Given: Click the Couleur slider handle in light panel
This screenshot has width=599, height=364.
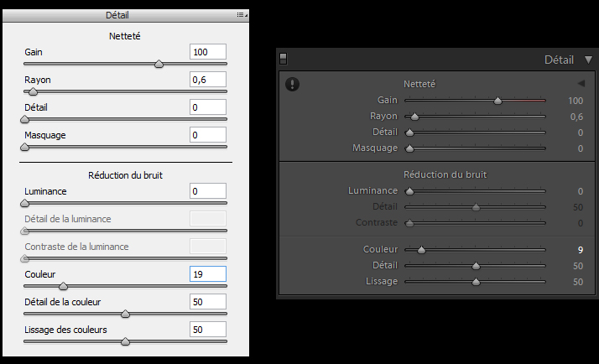Looking at the screenshot, I should 64,286.
